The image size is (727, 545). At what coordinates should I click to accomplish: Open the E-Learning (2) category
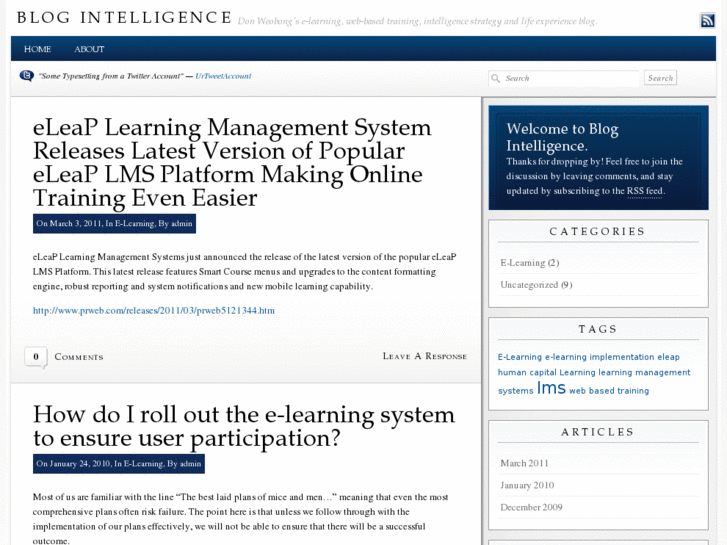529,263
